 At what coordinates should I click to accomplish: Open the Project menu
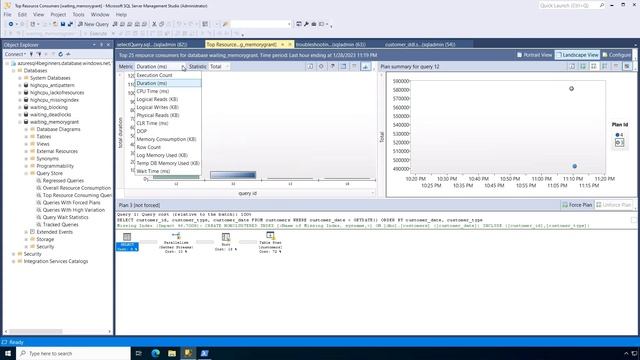point(58,15)
